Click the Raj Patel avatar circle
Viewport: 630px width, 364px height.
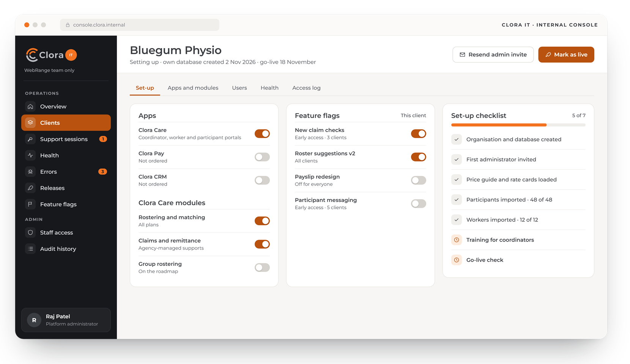[x=34, y=320]
